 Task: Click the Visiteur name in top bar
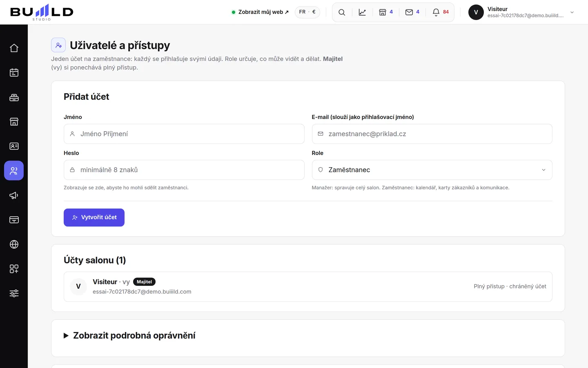click(497, 9)
